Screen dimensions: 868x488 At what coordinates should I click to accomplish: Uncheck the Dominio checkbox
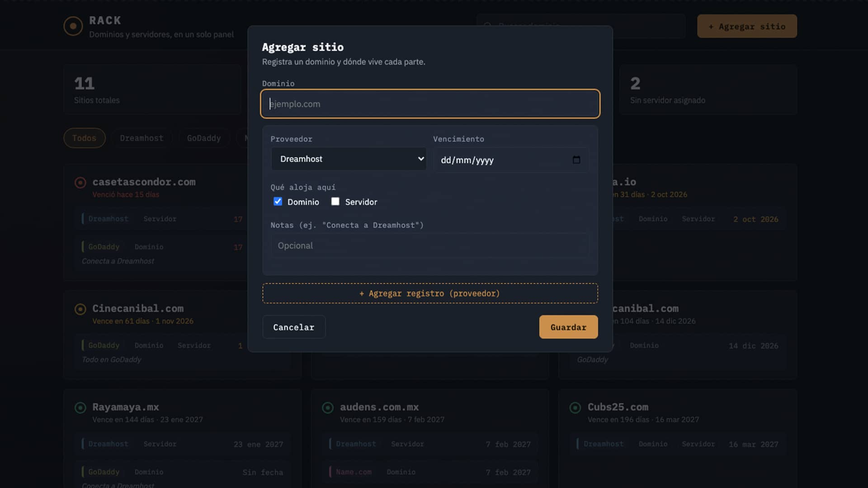click(x=278, y=202)
